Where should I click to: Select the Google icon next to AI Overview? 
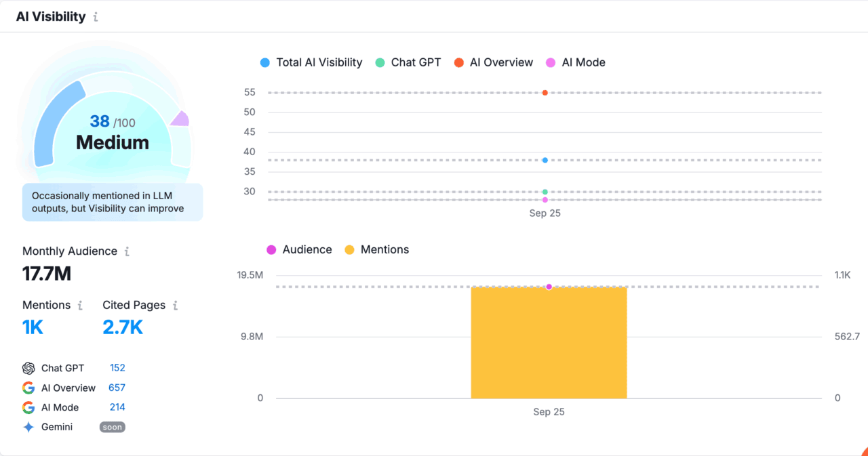28,388
